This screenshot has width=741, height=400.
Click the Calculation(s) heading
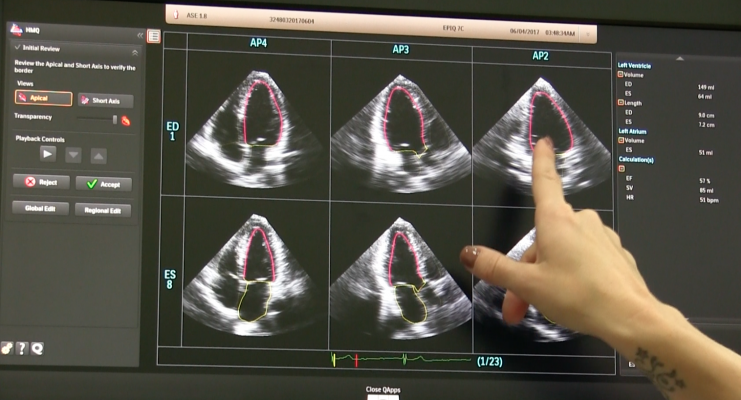click(x=636, y=160)
